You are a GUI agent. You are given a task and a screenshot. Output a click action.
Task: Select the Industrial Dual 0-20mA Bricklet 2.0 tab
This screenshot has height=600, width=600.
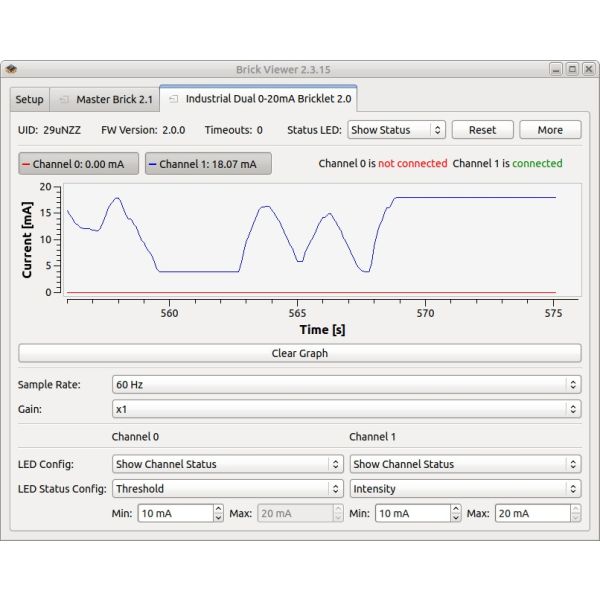coord(258,99)
